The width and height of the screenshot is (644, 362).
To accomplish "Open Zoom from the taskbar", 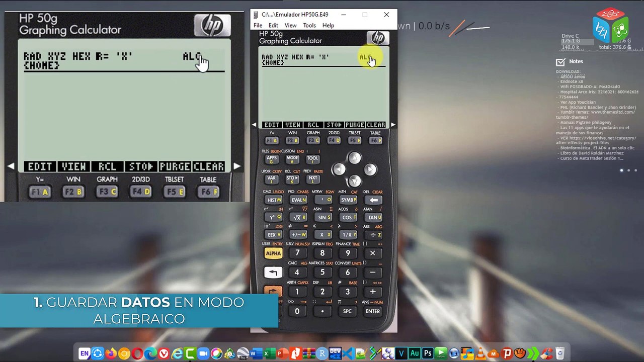I will (203, 353).
